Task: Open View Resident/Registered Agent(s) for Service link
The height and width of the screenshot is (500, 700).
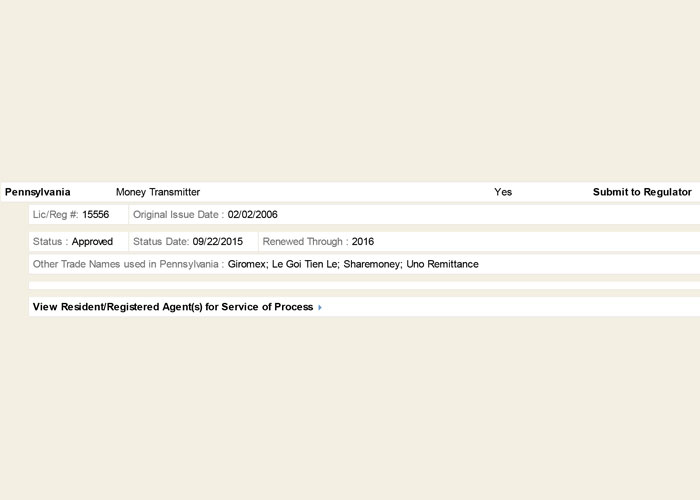Action: [x=173, y=307]
